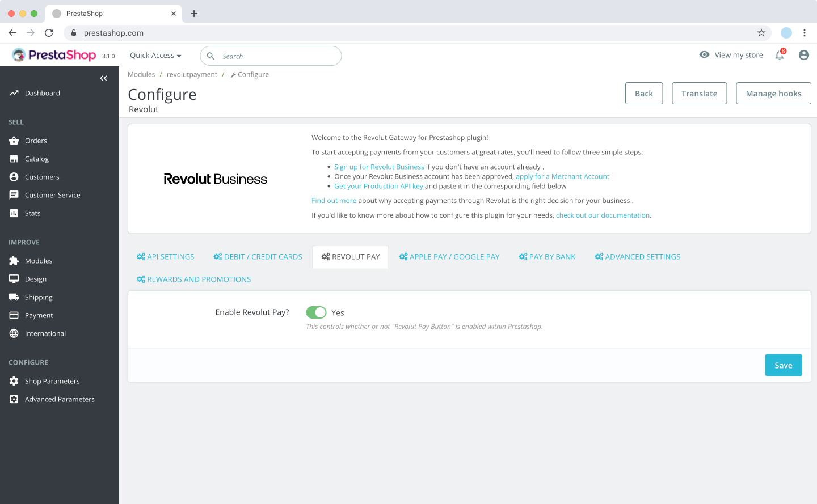Click the Orders basket icon
The image size is (817, 504).
pos(14,141)
